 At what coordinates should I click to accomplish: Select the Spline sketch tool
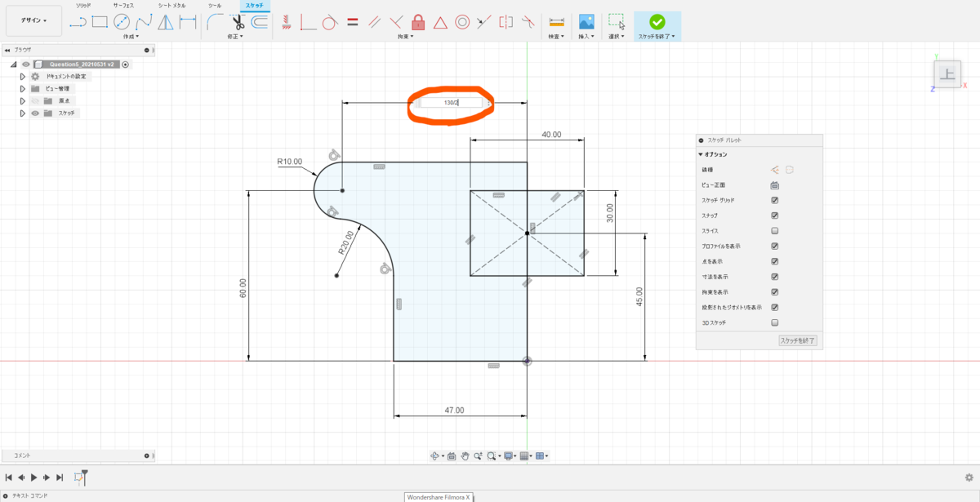144,21
